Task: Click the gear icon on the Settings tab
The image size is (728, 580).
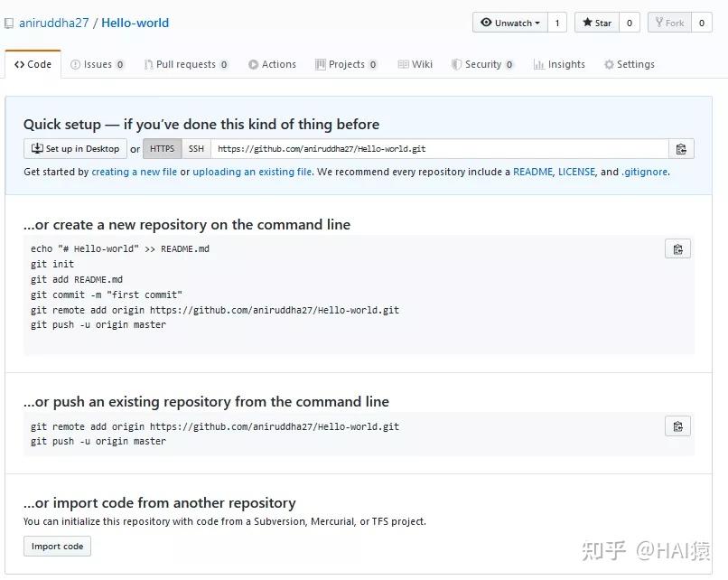Action: [609, 64]
